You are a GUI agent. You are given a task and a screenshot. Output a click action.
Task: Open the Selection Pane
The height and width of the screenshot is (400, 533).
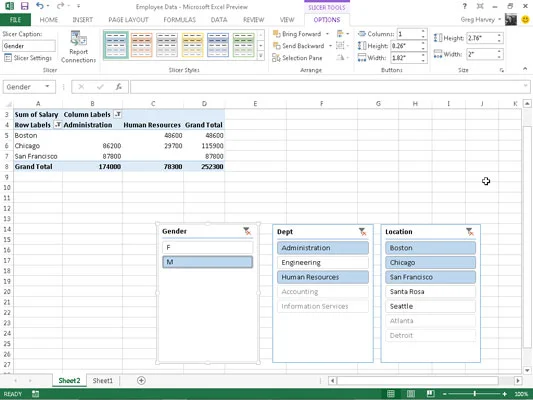click(x=297, y=58)
